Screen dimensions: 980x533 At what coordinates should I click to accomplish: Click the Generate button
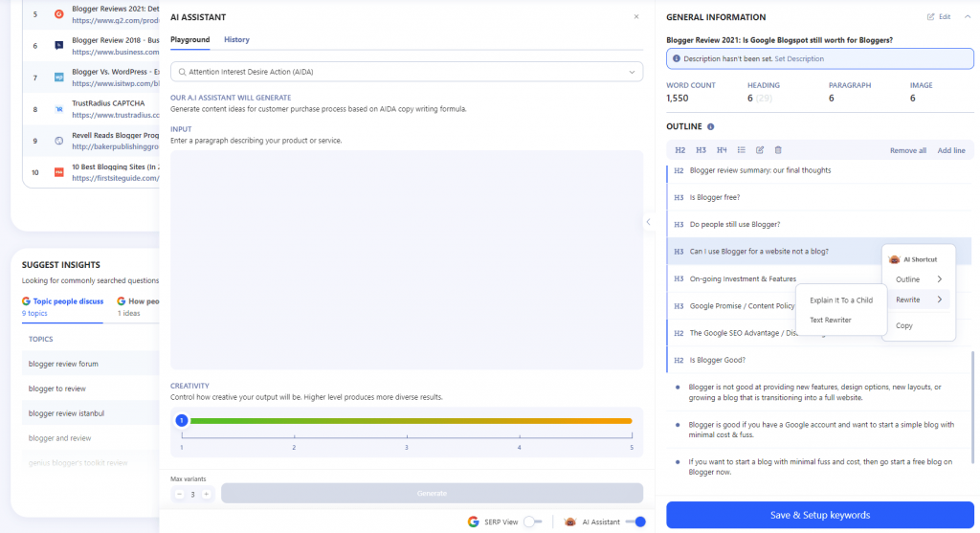click(x=432, y=493)
